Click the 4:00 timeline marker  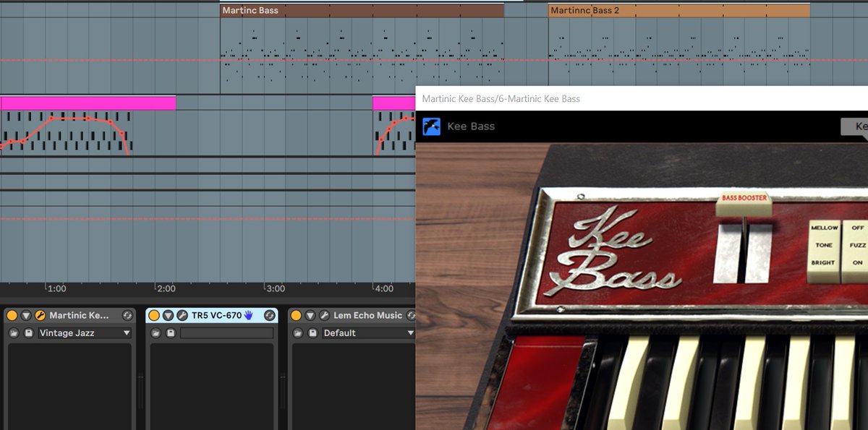384,288
